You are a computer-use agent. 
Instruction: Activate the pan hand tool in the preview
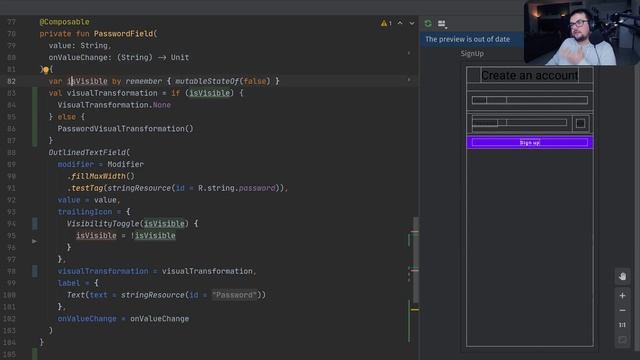[x=622, y=277]
